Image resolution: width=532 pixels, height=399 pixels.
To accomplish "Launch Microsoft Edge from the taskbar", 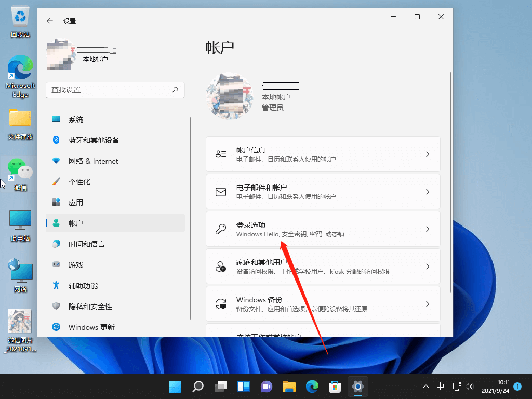I will tap(312, 387).
